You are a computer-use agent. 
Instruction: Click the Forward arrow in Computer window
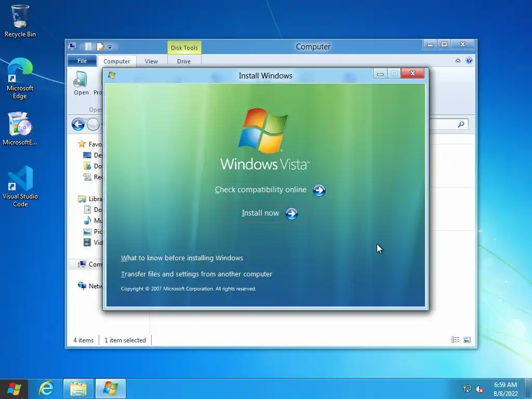pyautogui.click(x=93, y=125)
